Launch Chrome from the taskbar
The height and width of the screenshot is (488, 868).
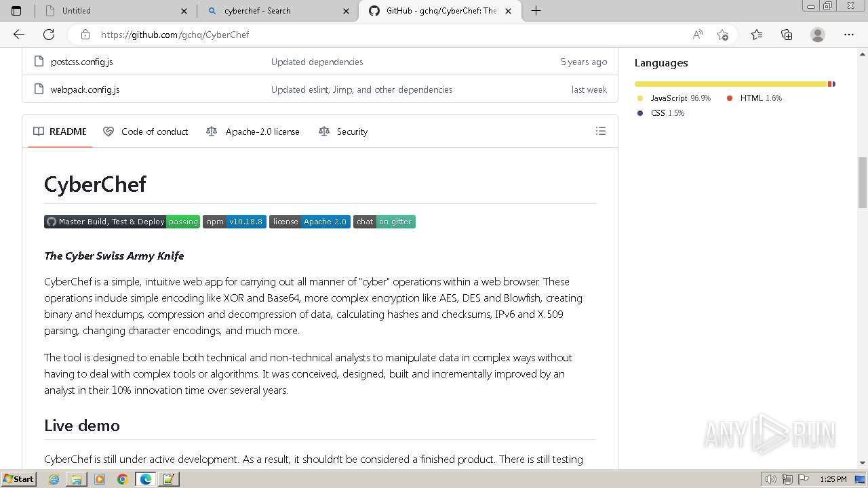[123, 479]
